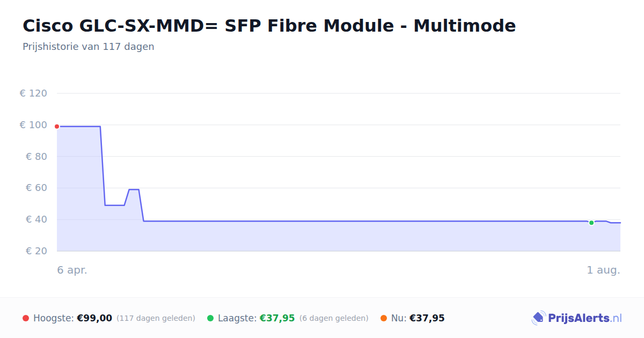Select the orange Nu legend dot
Image resolution: width=644 pixels, height=338 pixels.
(384, 318)
